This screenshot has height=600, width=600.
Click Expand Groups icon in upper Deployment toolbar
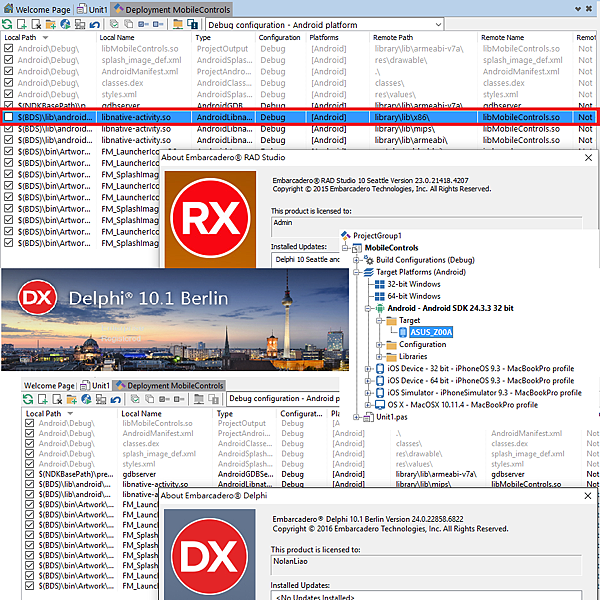tap(143, 24)
